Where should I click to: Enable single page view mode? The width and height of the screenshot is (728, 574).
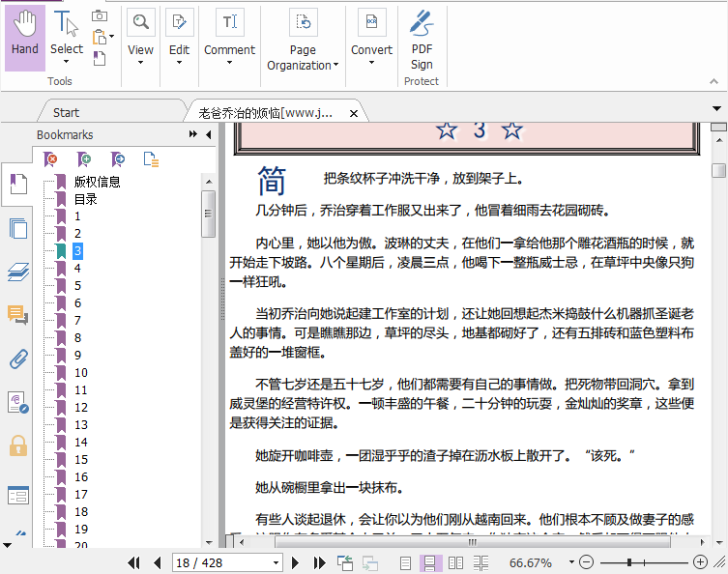pyautogui.click(x=406, y=562)
